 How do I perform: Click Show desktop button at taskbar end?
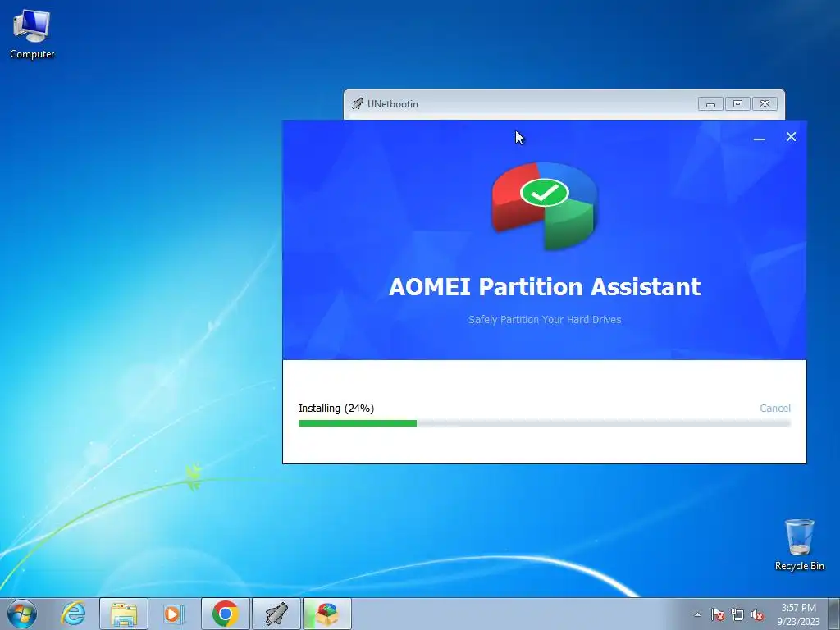click(x=833, y=614)
